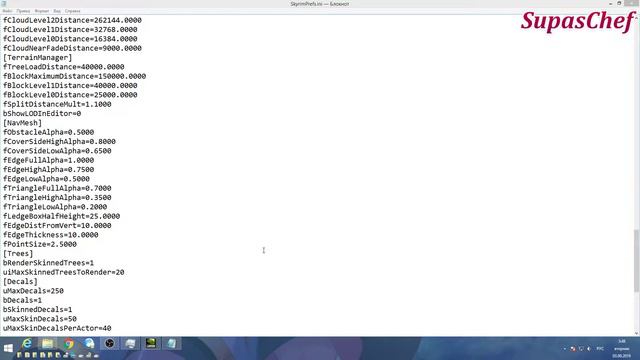Click the fCloudLevel0Distance=16384.0000 line
Screen dimensions: 640x360
pyautogui.click(x=70, y=39)
